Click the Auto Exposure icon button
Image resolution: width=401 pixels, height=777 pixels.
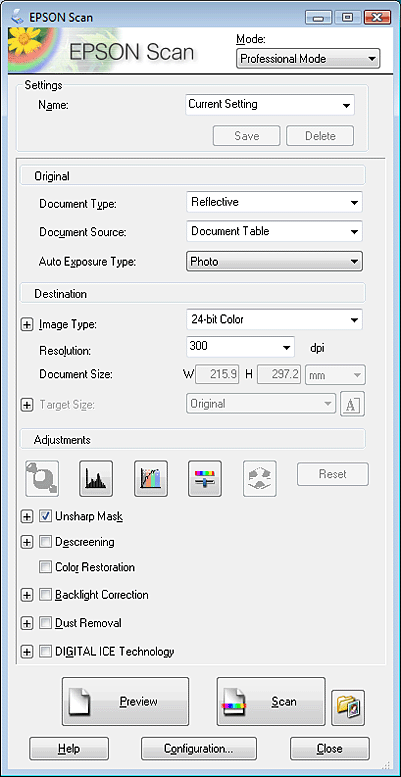(42, 479)
